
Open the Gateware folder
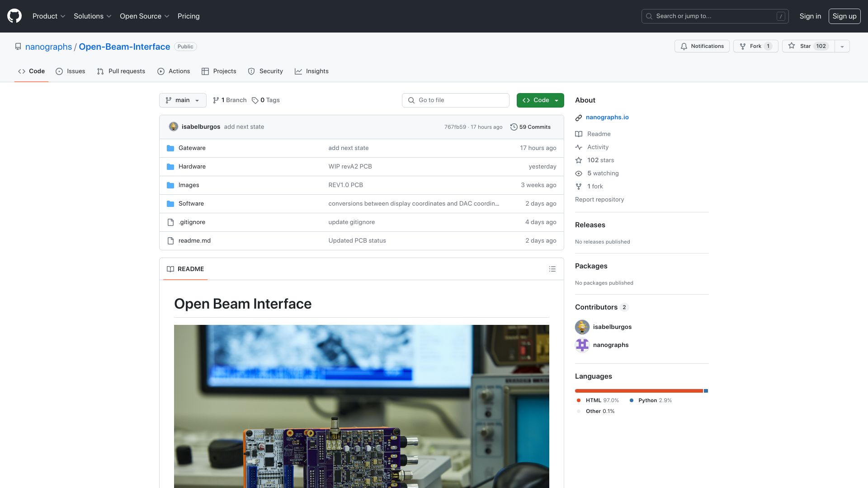click(192, 148)
